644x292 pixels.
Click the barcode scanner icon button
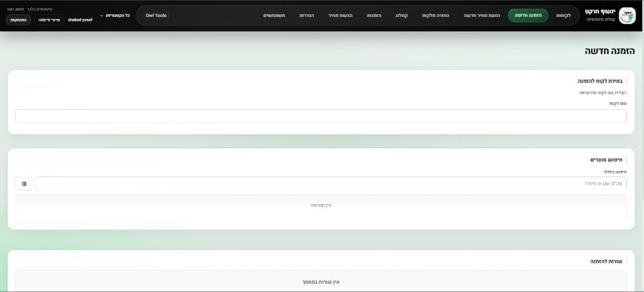click(25, 183)
